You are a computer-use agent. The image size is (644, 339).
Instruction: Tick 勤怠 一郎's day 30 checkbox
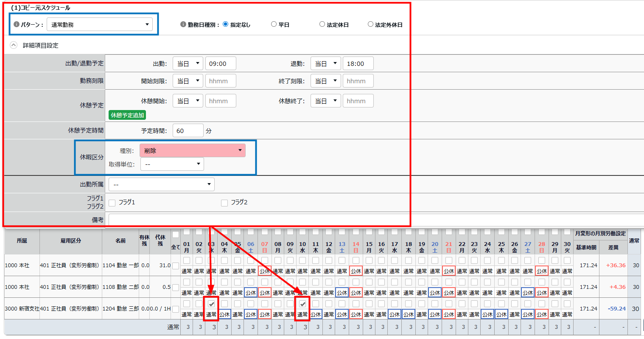click(x=567, y=260)
